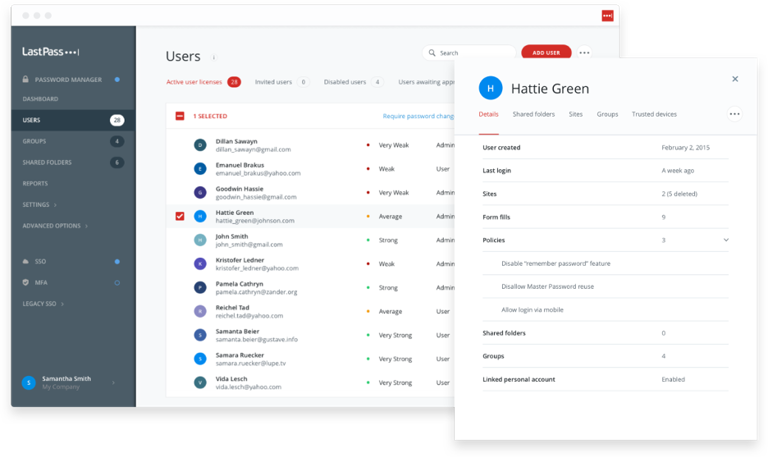Click Dillan Sawayn's avatar icon
Viewport: 768px width, 458px height.
tap(200, 145)
